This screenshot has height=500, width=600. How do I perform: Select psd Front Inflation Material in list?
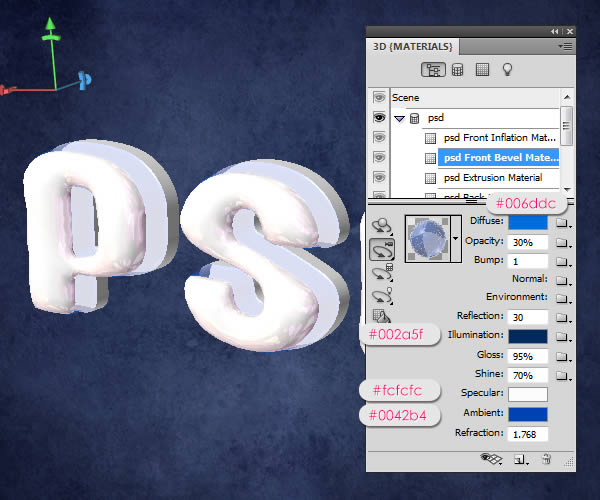[499, 138]
